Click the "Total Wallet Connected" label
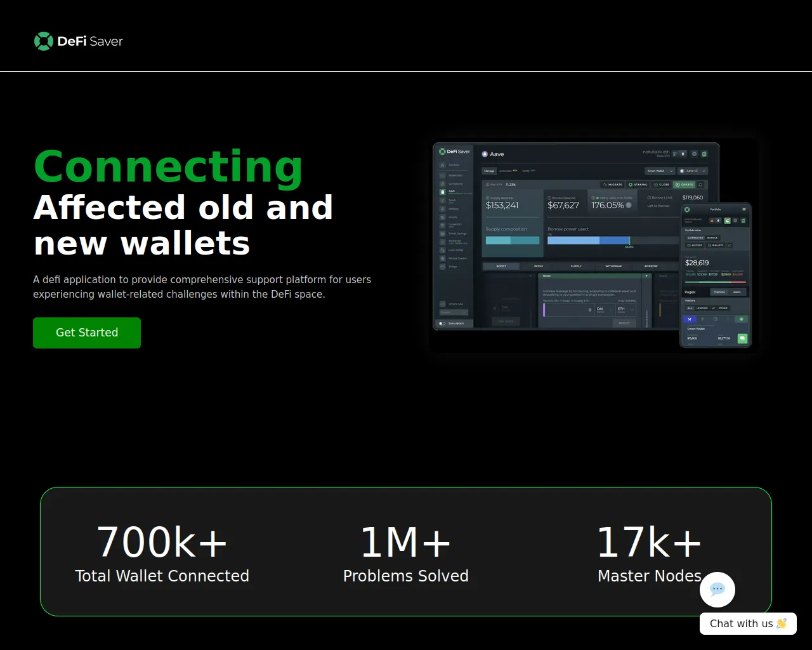This screenshot has width=812, height=650. pyautogui.click(x=162, y=576)
